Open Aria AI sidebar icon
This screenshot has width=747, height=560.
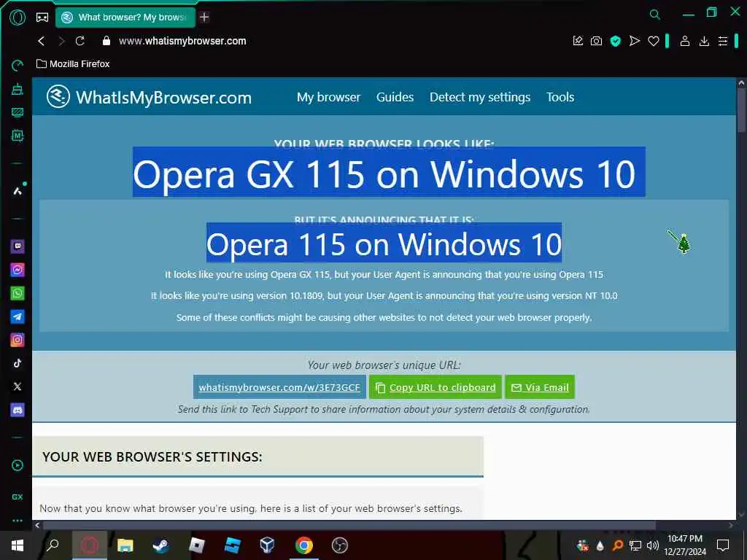click(x=18, y=191)
